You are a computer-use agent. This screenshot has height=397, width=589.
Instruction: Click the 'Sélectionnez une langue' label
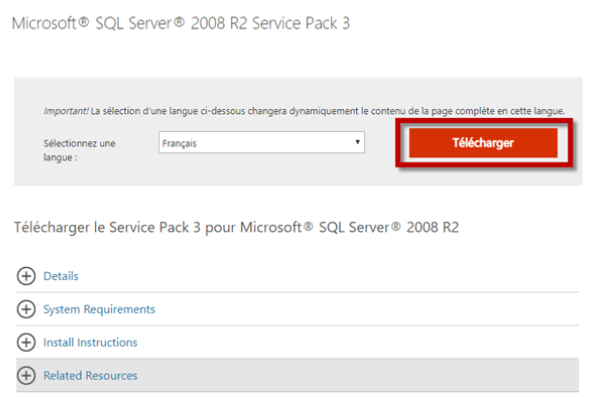(x=79, y=150)
